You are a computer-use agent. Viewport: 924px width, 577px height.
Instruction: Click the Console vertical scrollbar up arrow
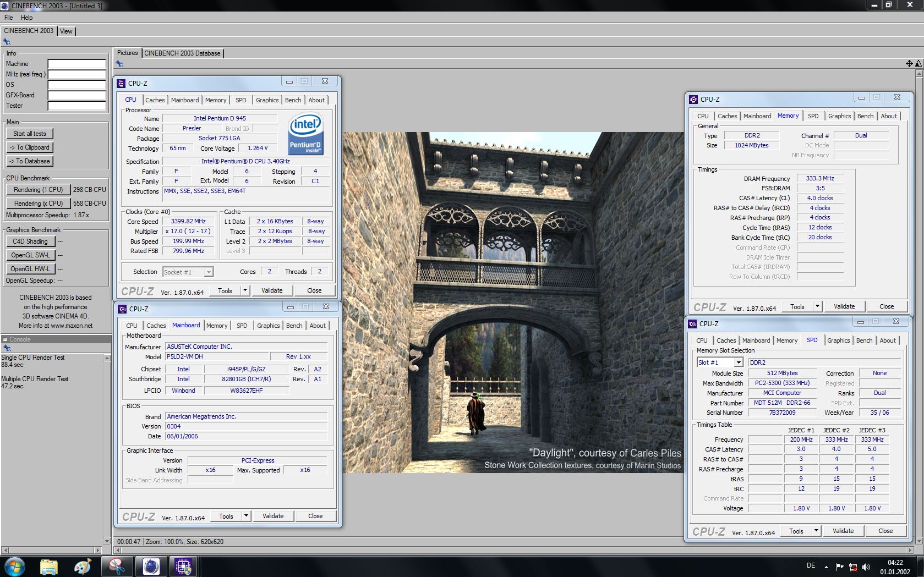107,358
